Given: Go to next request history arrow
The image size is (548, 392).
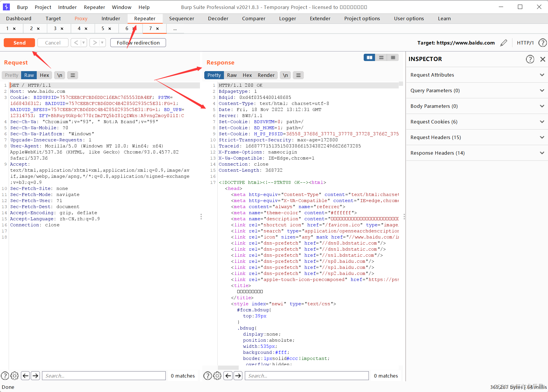Looking at the screenshot, I should [95, 43].
